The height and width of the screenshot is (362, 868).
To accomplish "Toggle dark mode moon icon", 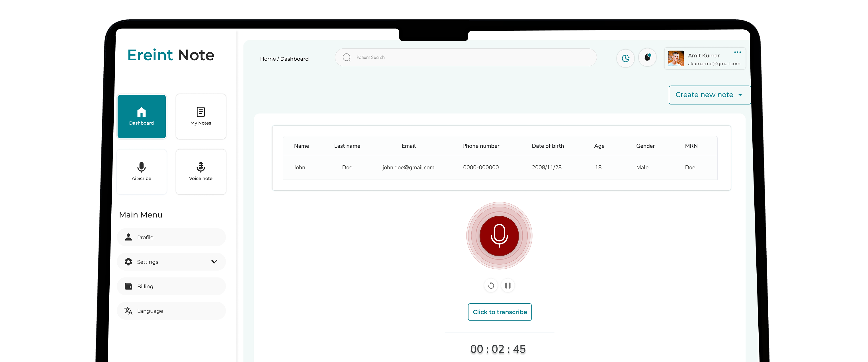I will click(x=625, y=58).
